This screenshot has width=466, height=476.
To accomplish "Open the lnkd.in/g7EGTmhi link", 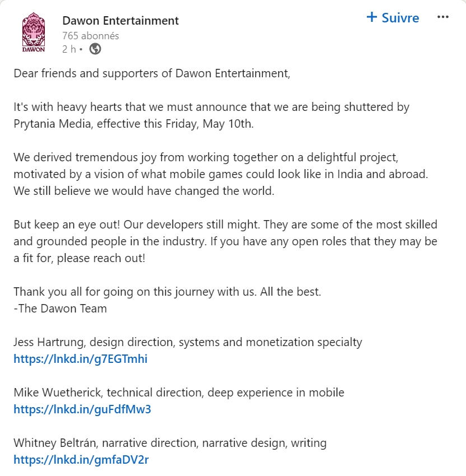I will [81, 359].
